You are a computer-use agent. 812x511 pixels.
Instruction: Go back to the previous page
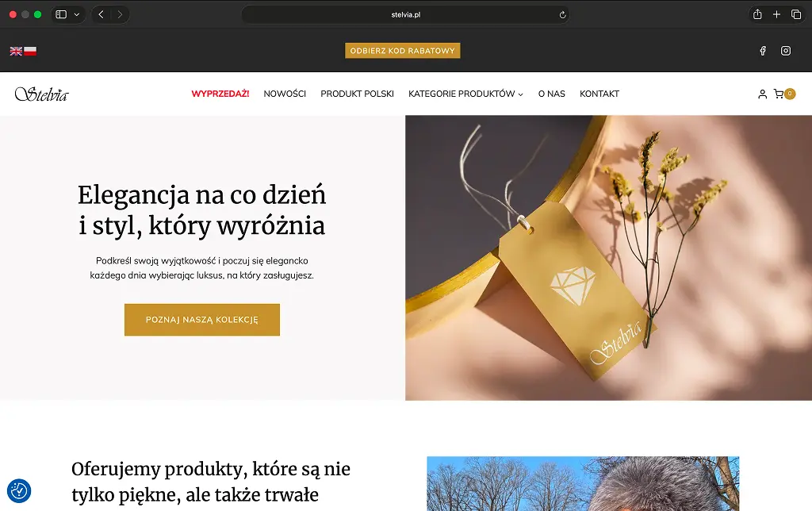pyautogui.click(x=101, y=14)
